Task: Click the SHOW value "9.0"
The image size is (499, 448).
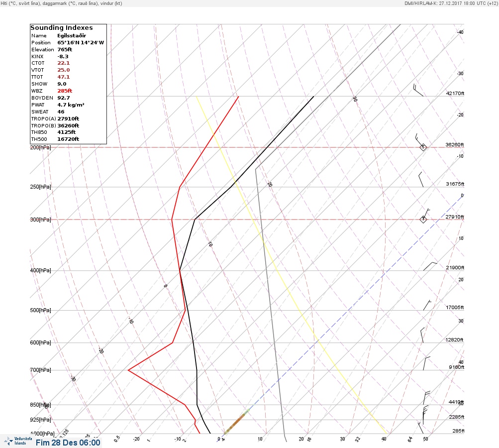Action: point(62,84)
